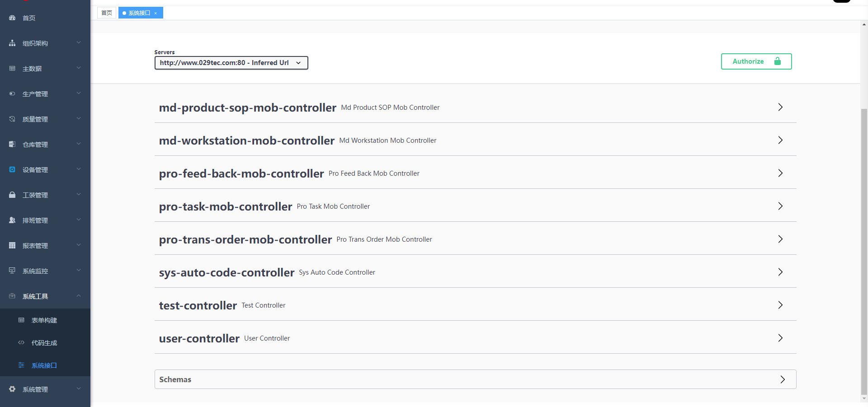Click the 排班管理 people icon

tap(12, 220)
